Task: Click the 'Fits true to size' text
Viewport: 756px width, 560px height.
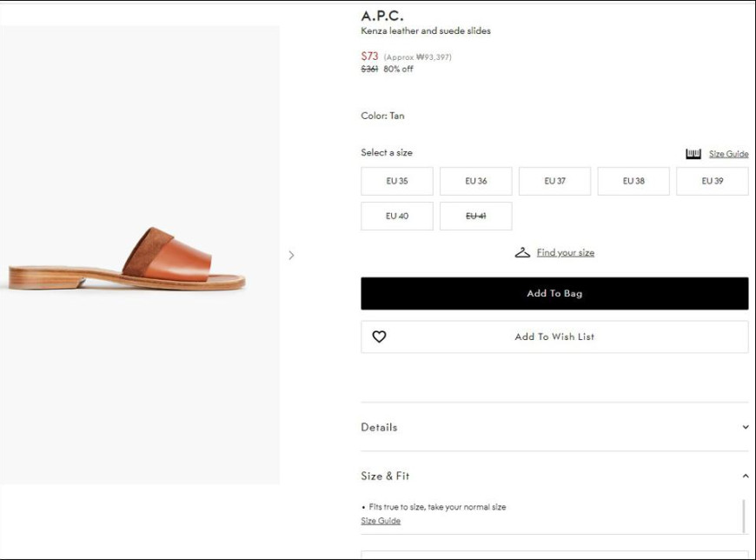Action: [x=437, y=507]
